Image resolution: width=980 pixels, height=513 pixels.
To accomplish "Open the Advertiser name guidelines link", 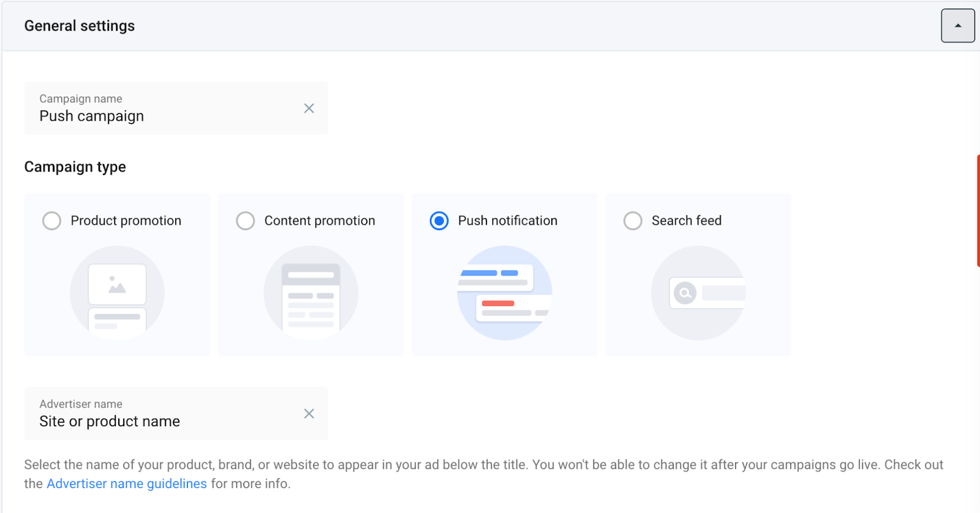I will (x=127, y=484).
